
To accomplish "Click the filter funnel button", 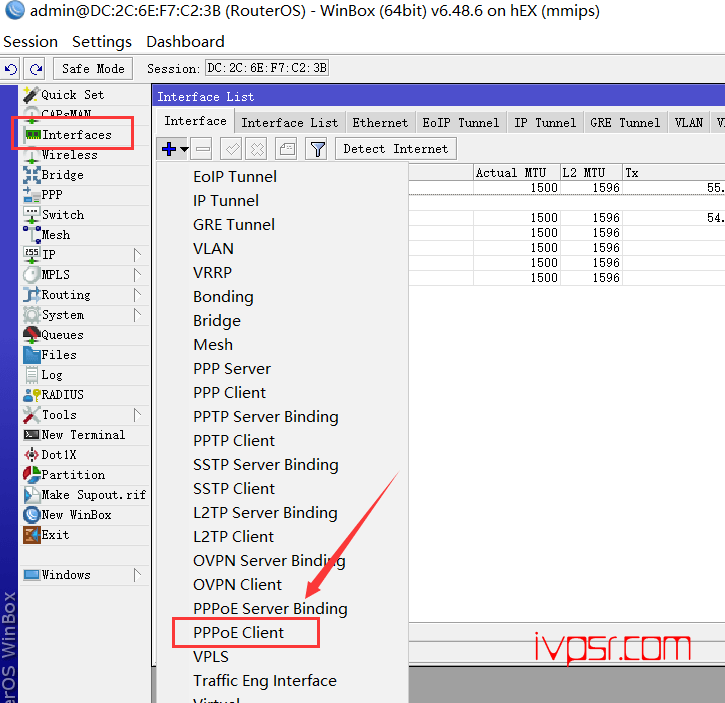I will tap(317, 149).
